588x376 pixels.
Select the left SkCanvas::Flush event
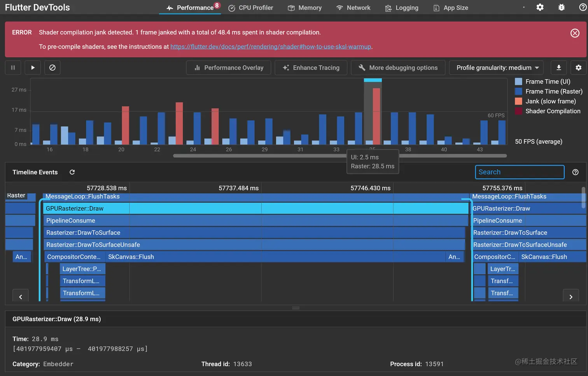click(x=275, y=257)
